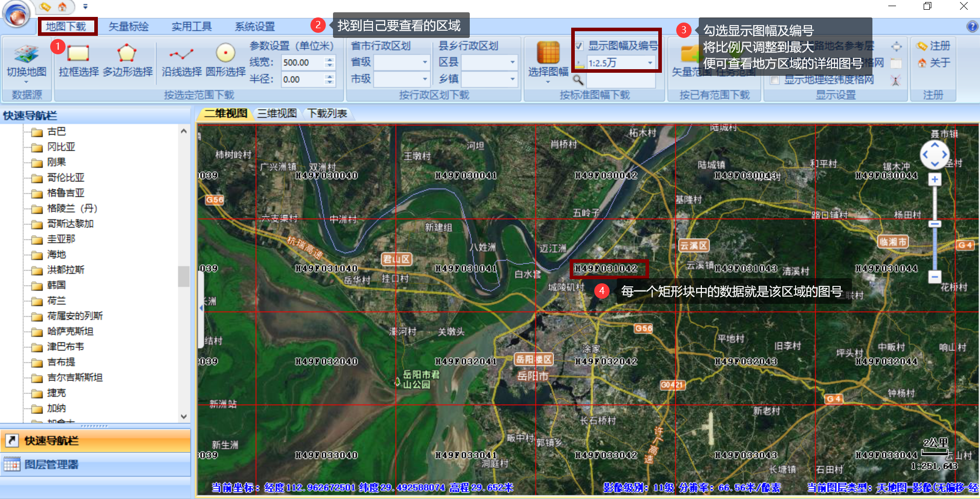Select 哥伦比亚 in the navigation tree
This screenshot has height=499, width=980.
(66, 178)
